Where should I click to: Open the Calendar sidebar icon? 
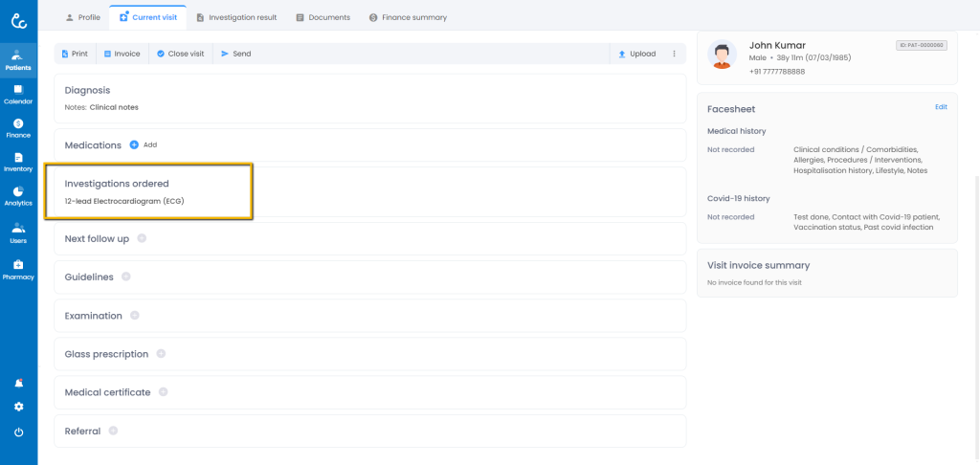18,94
